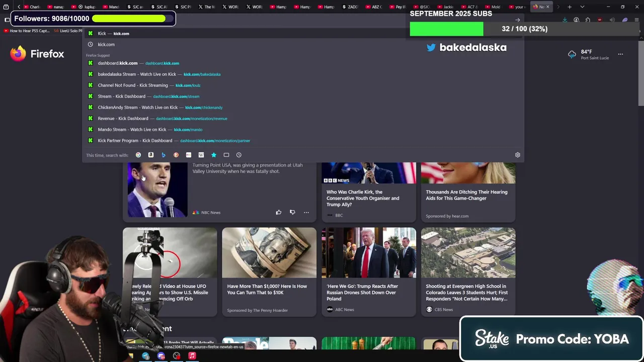Image resolution: width=644 pixels, height=362 pixels.
Task: Switch to the 'The W' X tab
Action: coord(207,7)
